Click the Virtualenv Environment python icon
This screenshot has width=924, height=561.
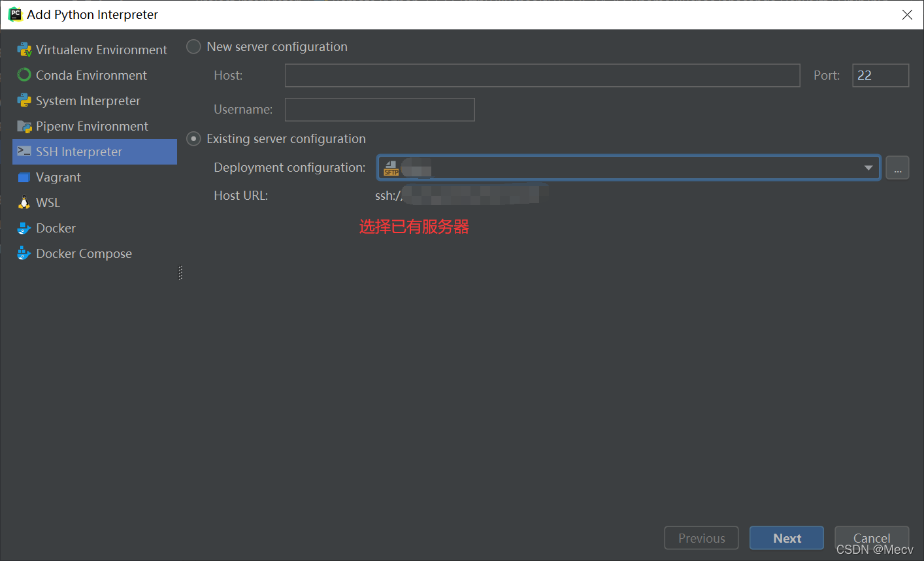click(x=24, y=50)
